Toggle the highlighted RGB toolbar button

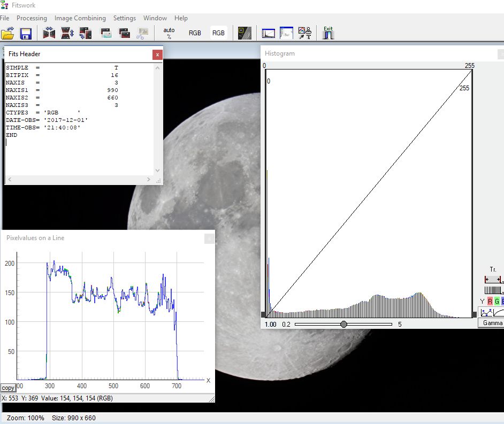pos(218,33)
